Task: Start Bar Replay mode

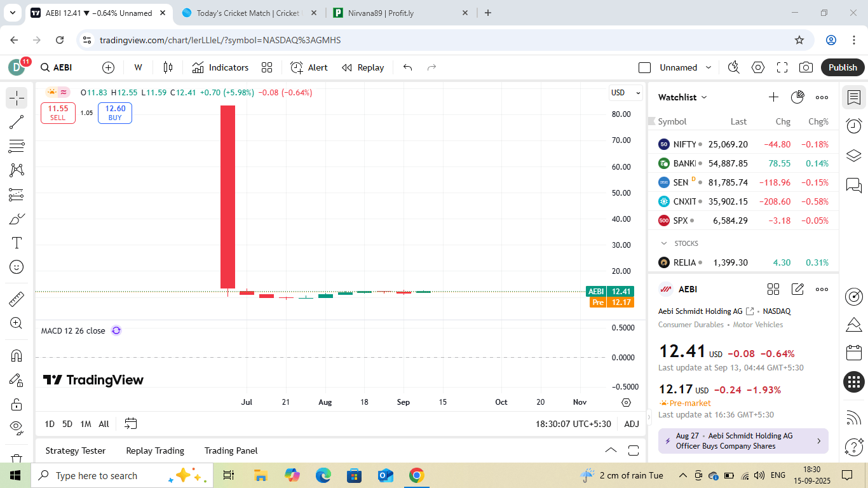Action: coord(363,67)
